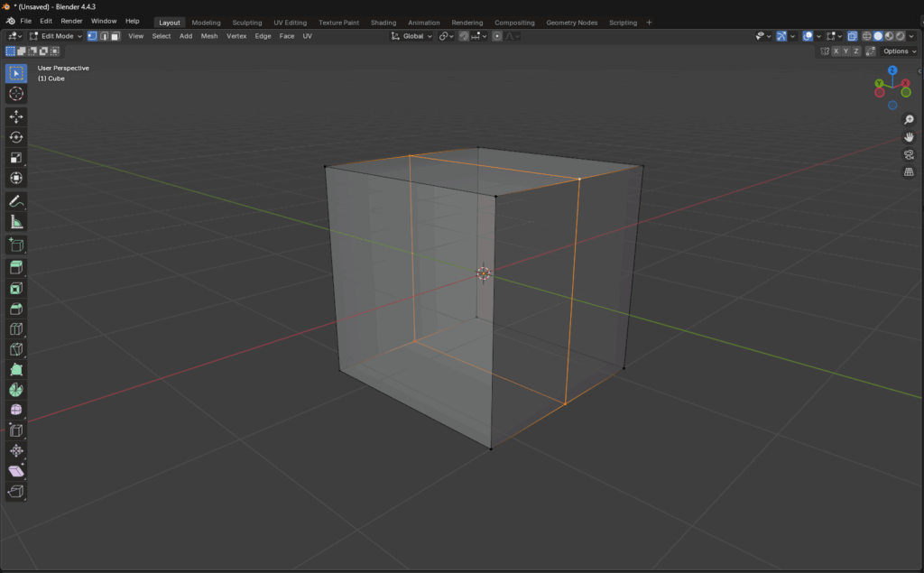Open the File menu
Image resolution: width=924 pixels, height=573 pixels.
tap(26, 22)
